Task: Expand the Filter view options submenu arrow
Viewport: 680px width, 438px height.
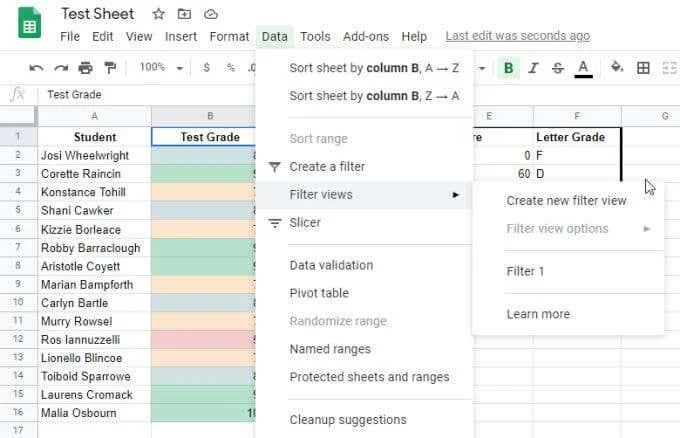Action: tap(647, 229)
